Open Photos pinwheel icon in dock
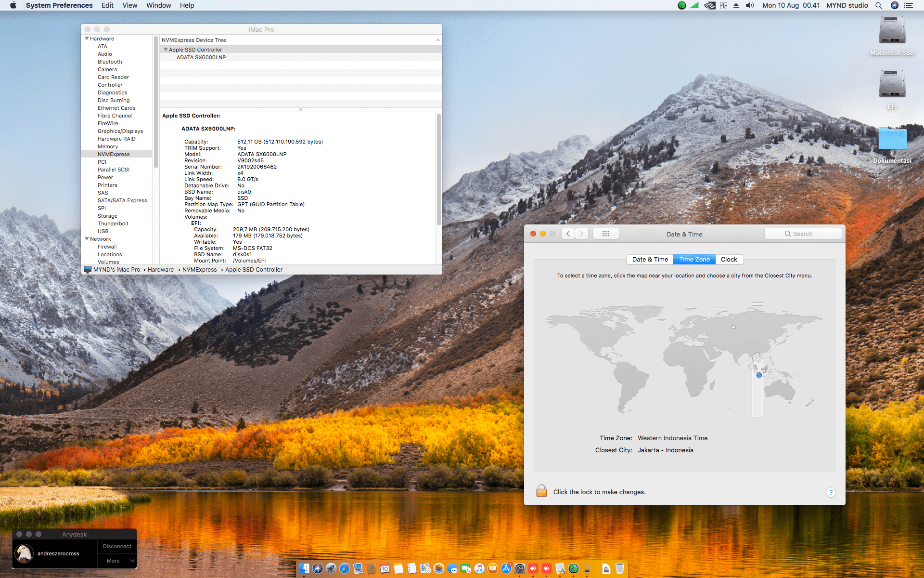This screenshot has height=578, width=924. pyautogui.click(x=439, y=568)
